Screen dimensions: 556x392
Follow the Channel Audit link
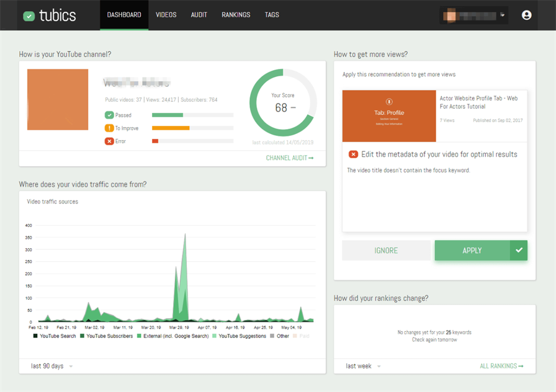289,158
